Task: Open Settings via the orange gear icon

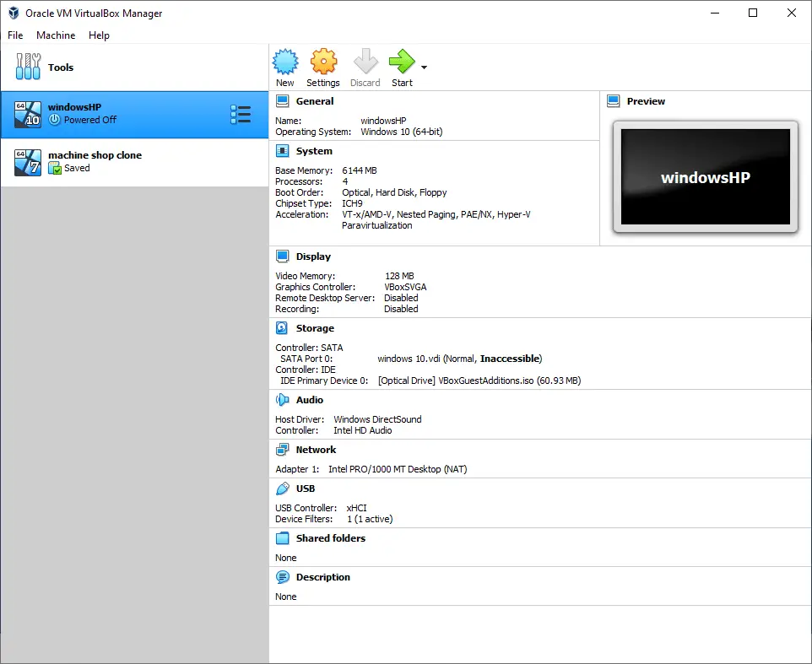Action: click(323, 62)
